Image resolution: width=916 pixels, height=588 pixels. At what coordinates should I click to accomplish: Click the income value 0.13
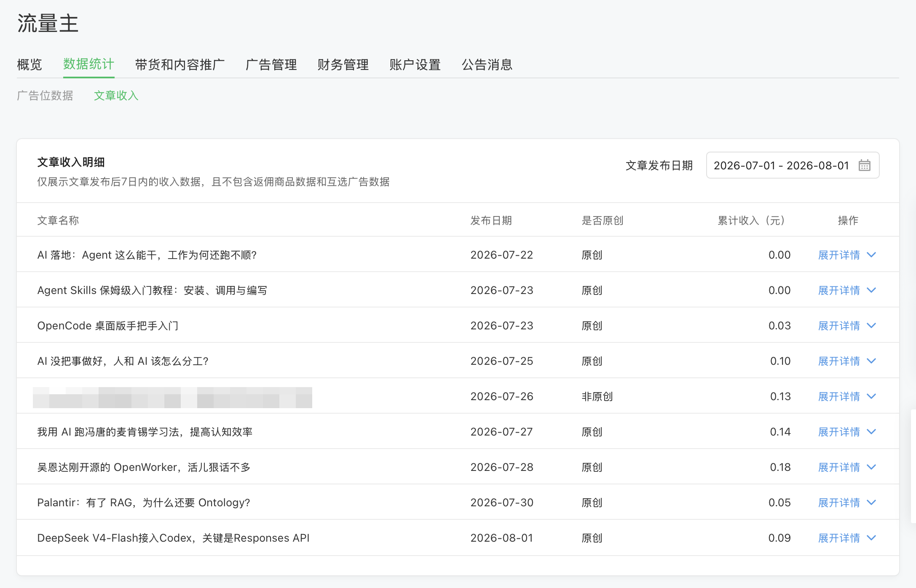[x=780, y=396]
